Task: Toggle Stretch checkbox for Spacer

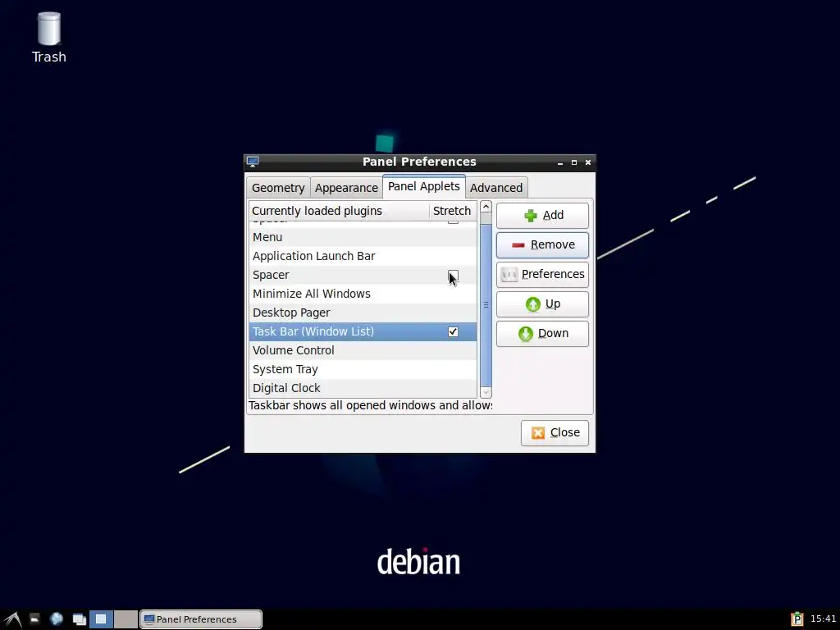Action: pos(453,276)
